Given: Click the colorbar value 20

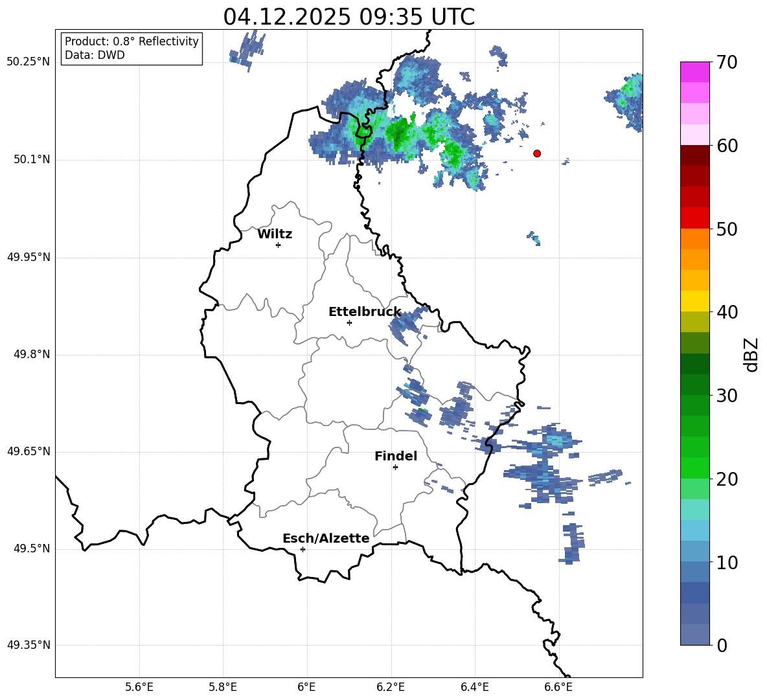Looking at the screenshot, I should coord(727,479).
